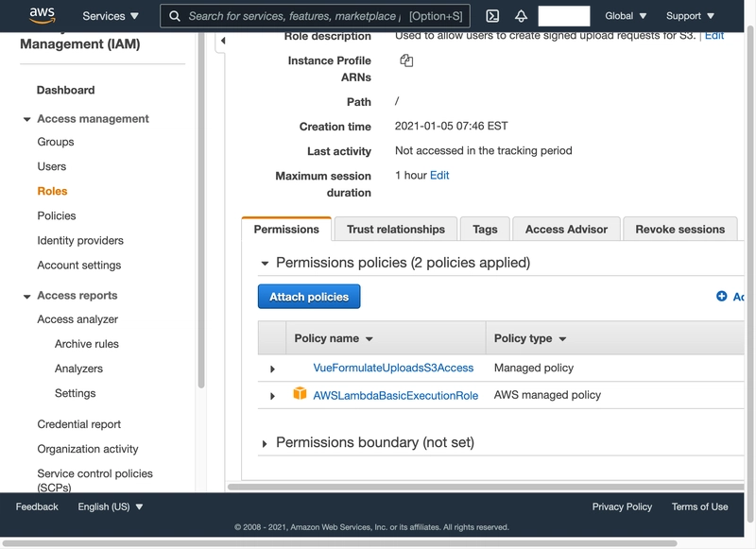Open the Terms of Use link
Screen dimensions: 756x549
click(699, 506)
